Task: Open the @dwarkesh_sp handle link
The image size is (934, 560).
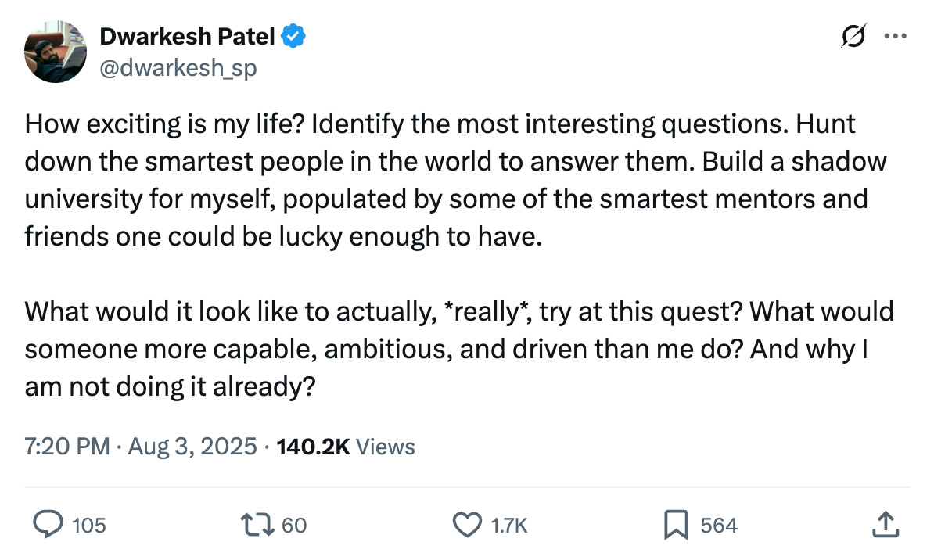Action: (x=178, y=69)
